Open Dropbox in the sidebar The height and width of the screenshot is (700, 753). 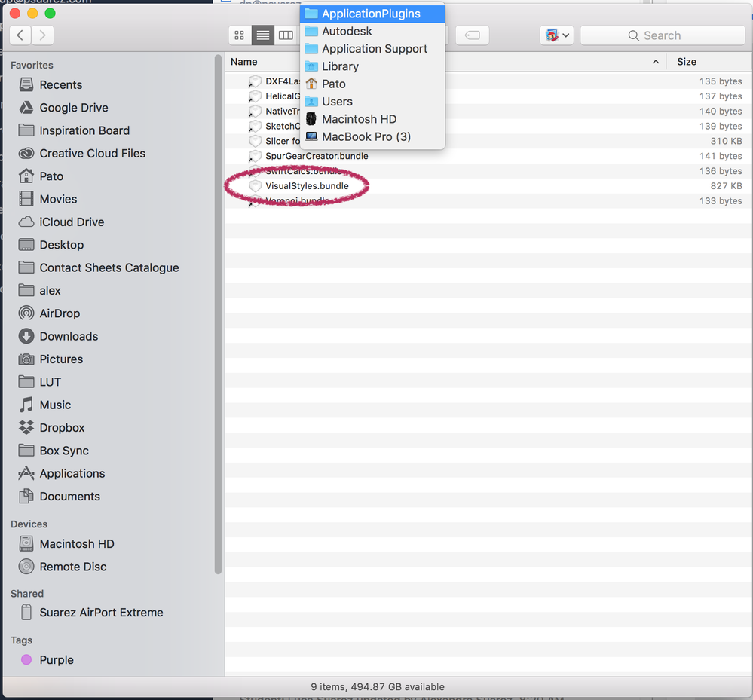tap(51, 428)
